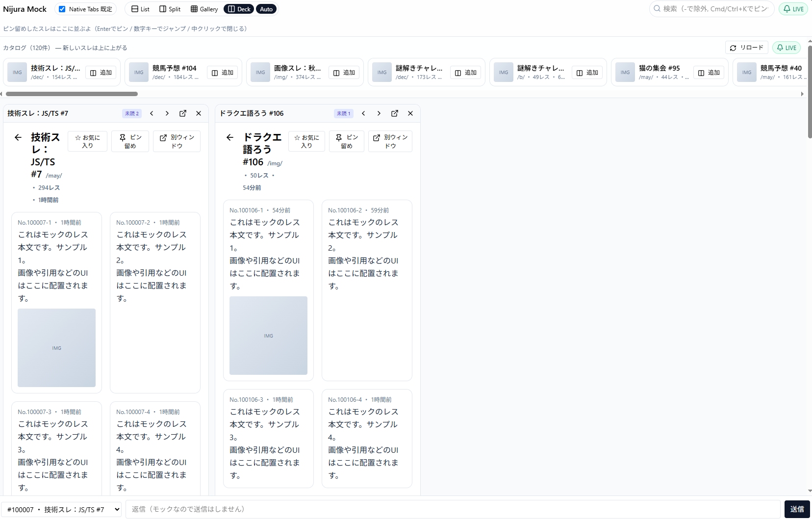The width and height of the screenshot is (812, 521).
Task: Pin the ドラクエ語ろう #106 thread
Action: click(x=346, y=141)
